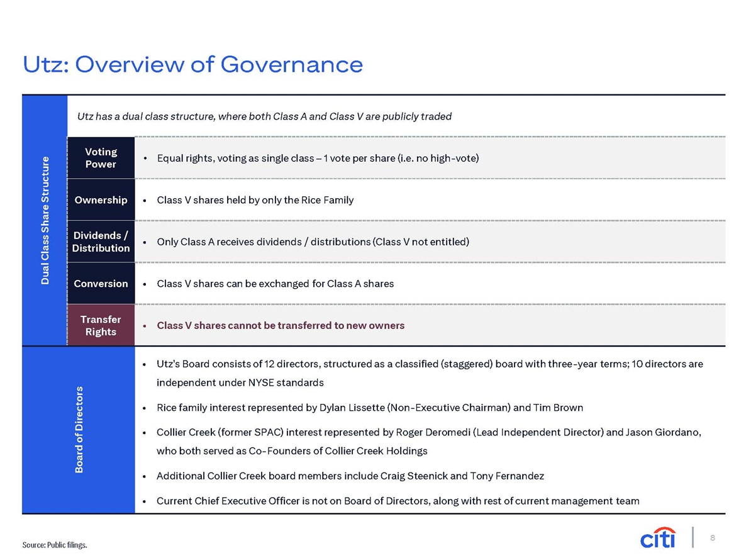Click the italic dual class structure intro sentence
The height and width of the screenshot is (560, 746).
(x=265, y=116)
